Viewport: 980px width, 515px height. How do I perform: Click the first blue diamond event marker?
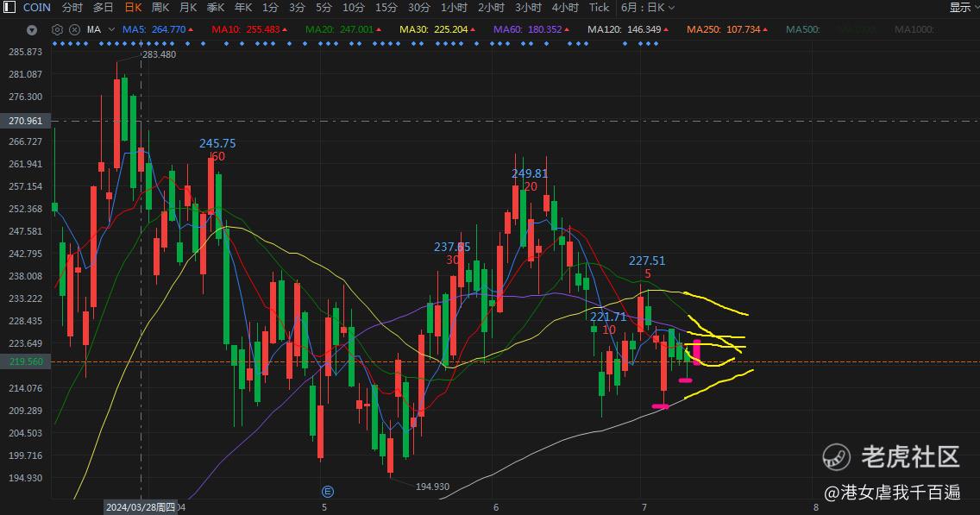tap(55, 44)
